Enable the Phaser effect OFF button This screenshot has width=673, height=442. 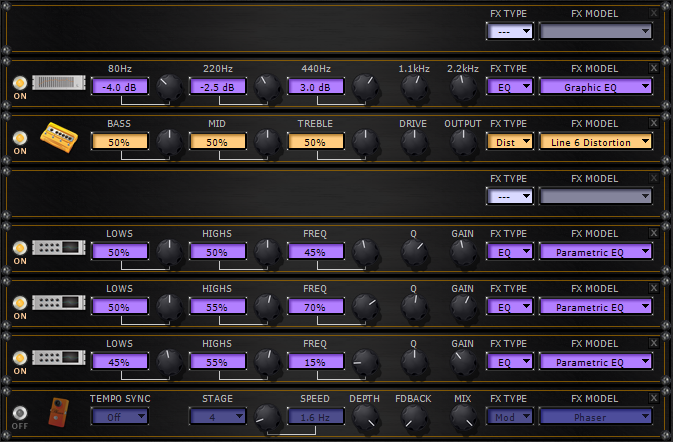(x=20, y=413)
